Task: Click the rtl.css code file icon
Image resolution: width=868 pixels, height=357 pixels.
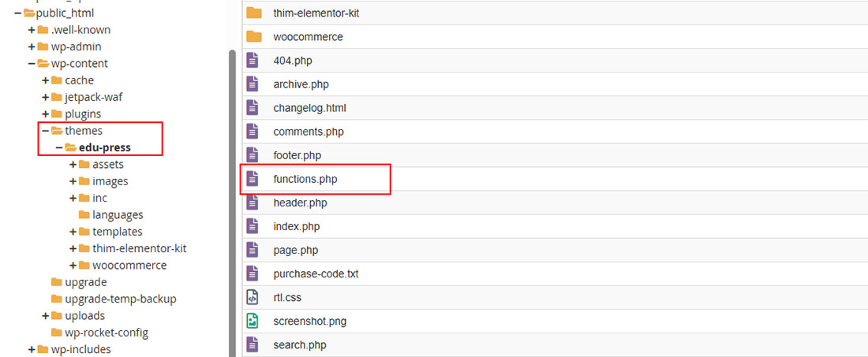Action: [x=253, y=297]
